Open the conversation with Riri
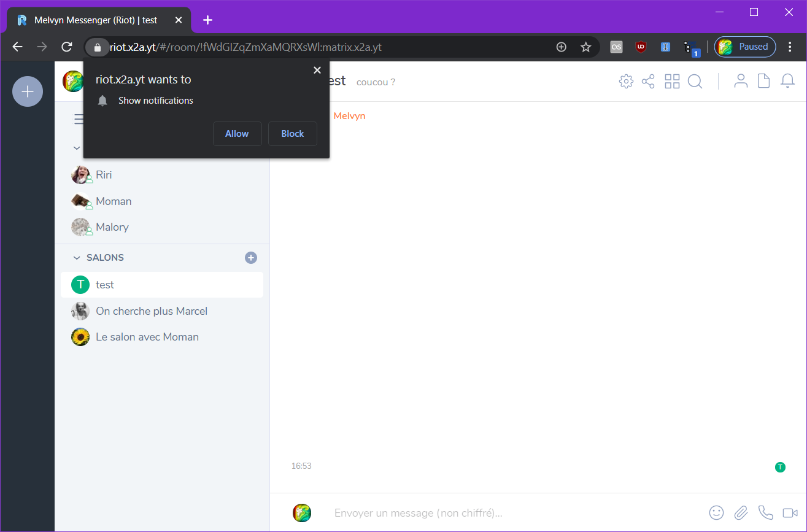The width and height of the screenshot is (807, 532). (x=104, y=175)
